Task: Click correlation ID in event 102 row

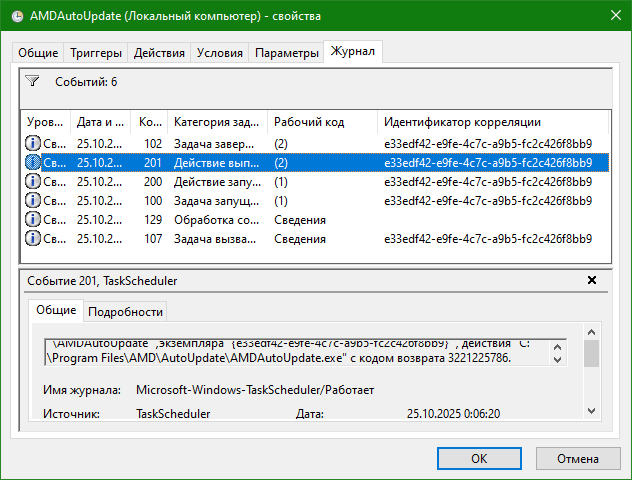Action: tap(488, 143)
